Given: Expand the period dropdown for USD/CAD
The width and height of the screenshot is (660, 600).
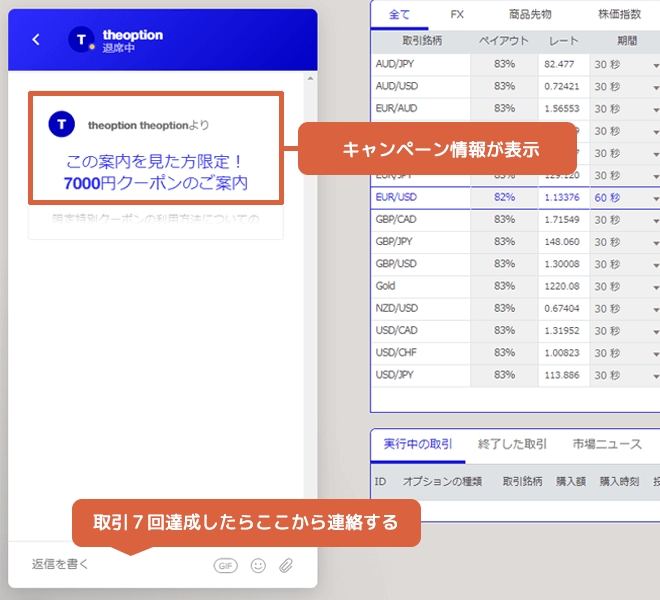Looking at the screenshot, I should [655, 332].
